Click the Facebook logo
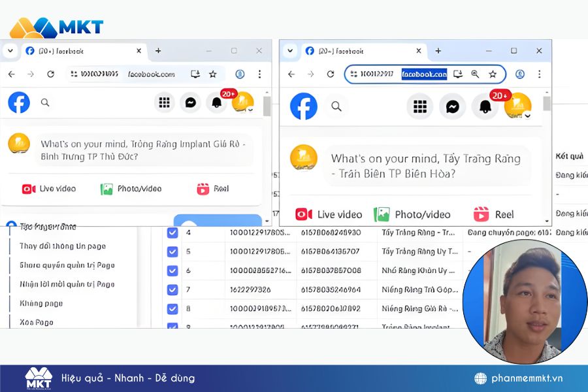 coord(304,106)
